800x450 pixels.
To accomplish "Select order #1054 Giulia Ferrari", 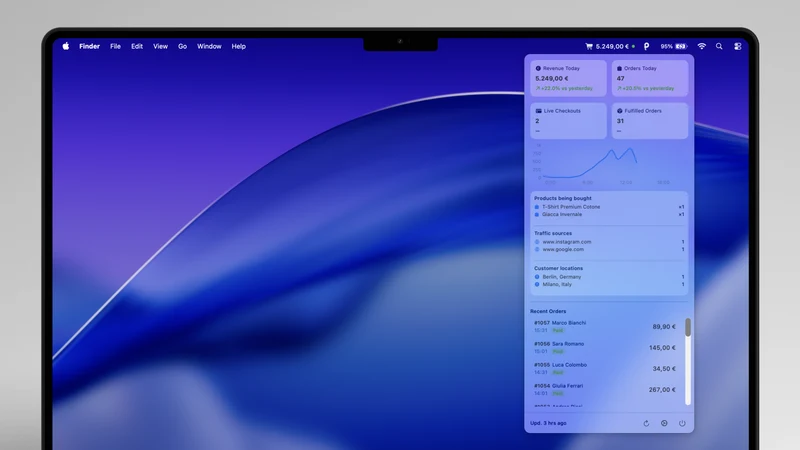I will [606, 389].
